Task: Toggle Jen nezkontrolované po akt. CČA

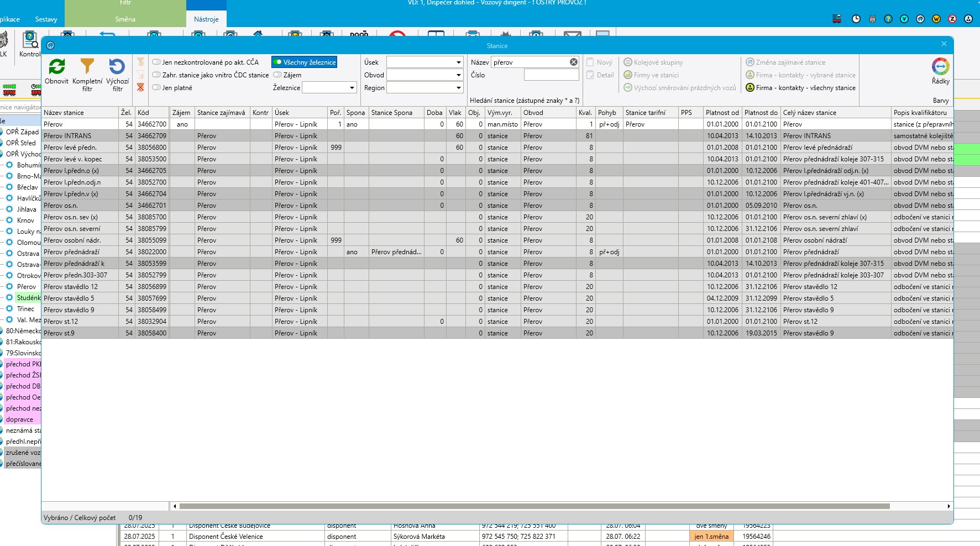Action: pos(157,62)
